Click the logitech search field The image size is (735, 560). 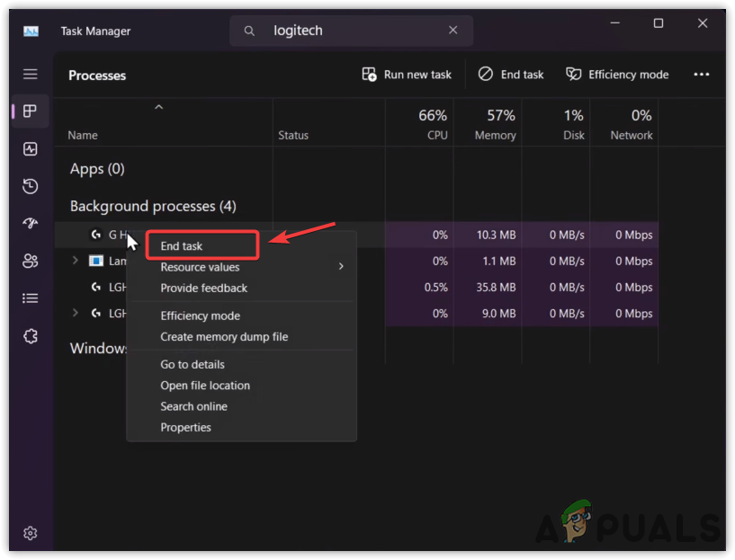click(x=351, y=31)
